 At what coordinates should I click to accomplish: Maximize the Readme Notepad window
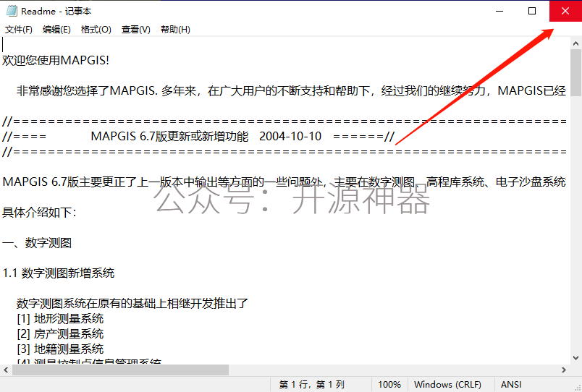[x=532, y=11]
